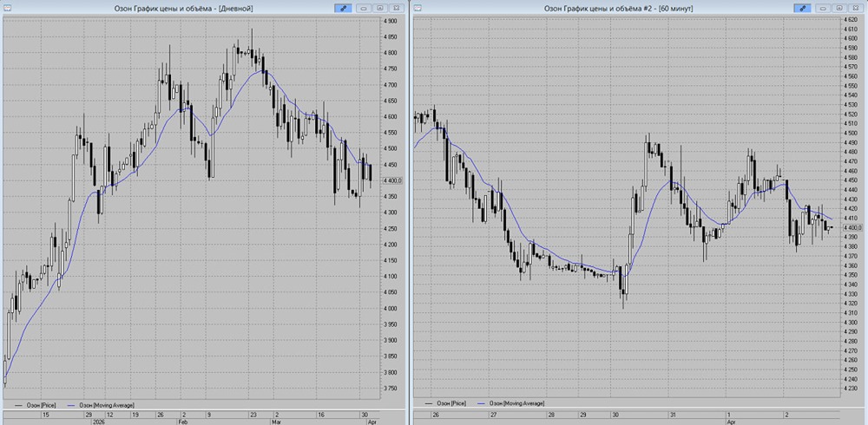Click the '16' date label on the Дневной time axis
The image size is (868, 425).
[319, 415]
